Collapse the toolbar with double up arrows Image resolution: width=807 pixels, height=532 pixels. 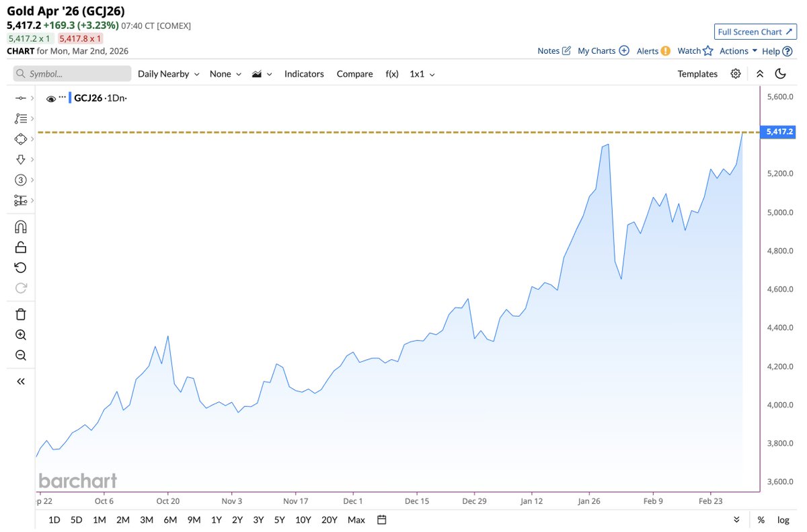pos(760,74)
